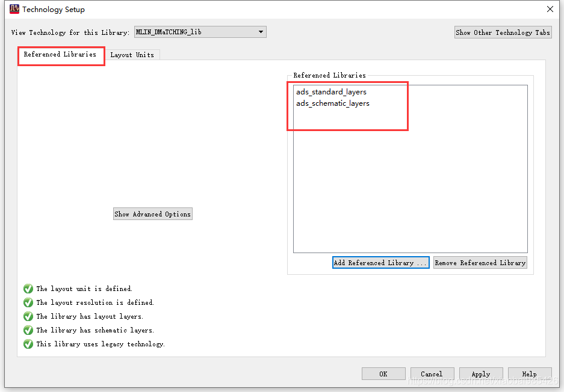Click 'The layout unit is defined.' status text
This screenshot has height=392, width=564.
point(84,289)
